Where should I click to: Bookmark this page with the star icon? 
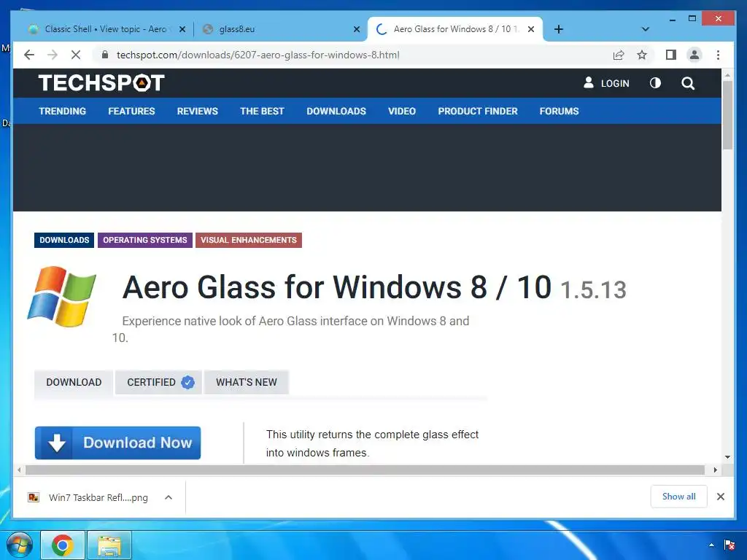pyautogui.click(x=642, y=55)
